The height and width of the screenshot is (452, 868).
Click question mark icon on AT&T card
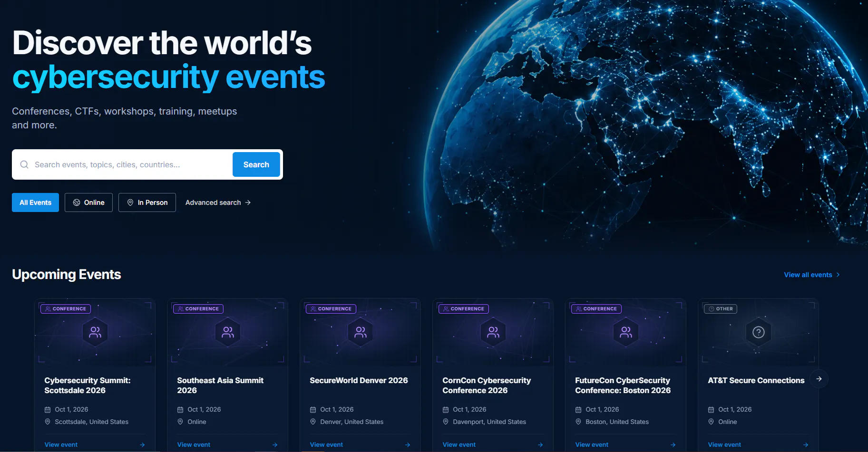point(759,332)
